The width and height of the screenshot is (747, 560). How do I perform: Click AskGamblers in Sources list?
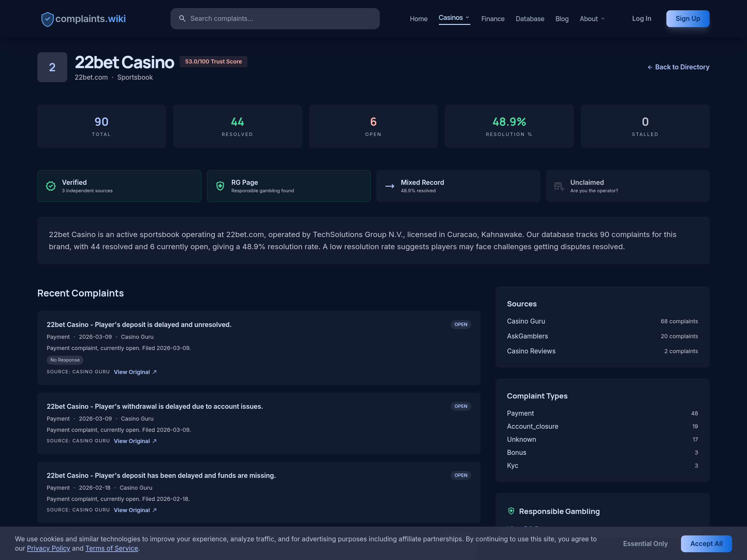[527, 336]
